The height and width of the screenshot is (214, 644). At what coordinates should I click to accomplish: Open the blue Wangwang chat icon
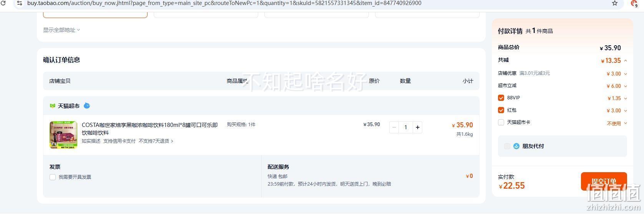click(87, 105)
